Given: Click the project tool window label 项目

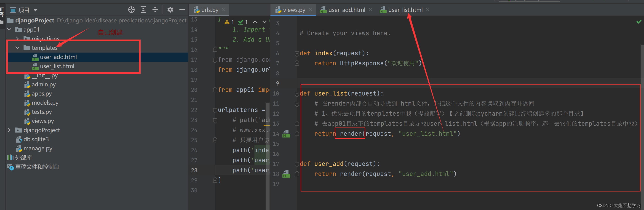Looking at the screenshot, I should [x=24, y=10].
